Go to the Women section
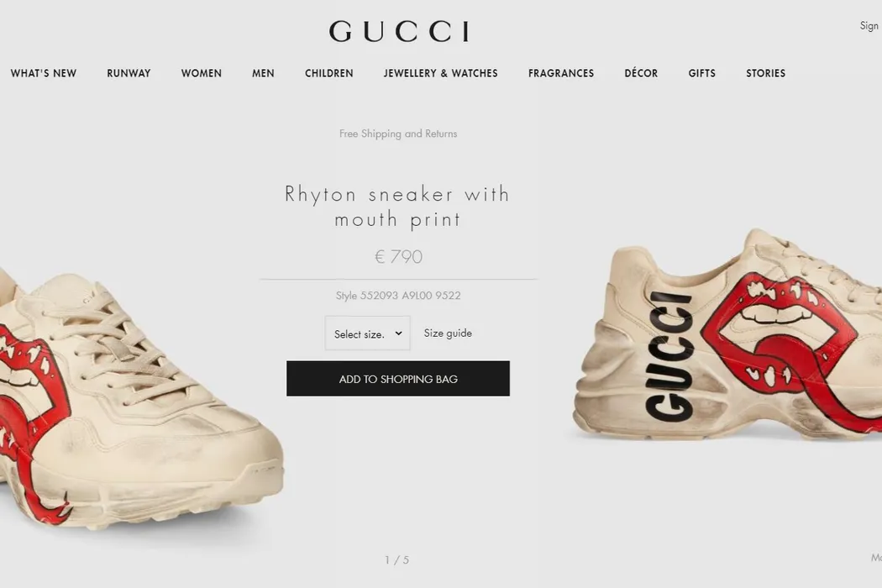The image size is (882, 588). (x=202, y=73)
